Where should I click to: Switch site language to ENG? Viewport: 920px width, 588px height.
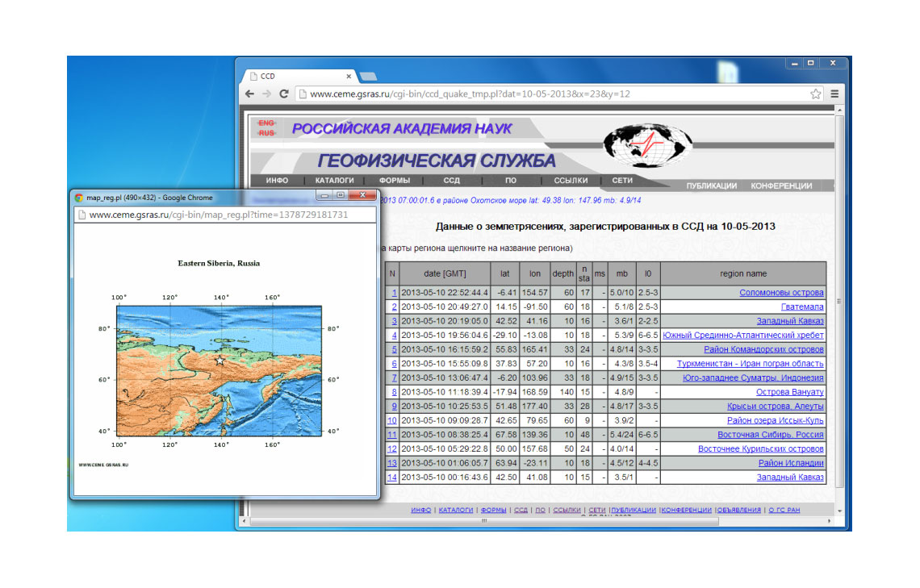(x=266, y=123)
